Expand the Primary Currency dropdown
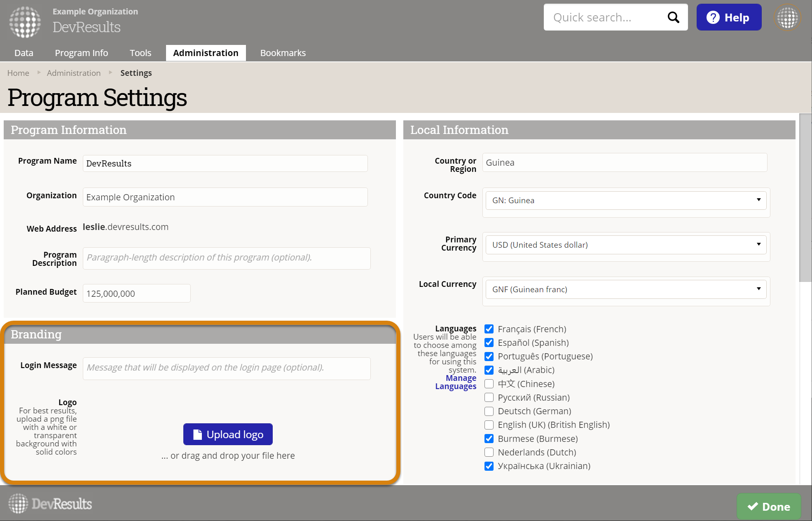This screenshot has height=521, width=812. click(x=625, y=245)
